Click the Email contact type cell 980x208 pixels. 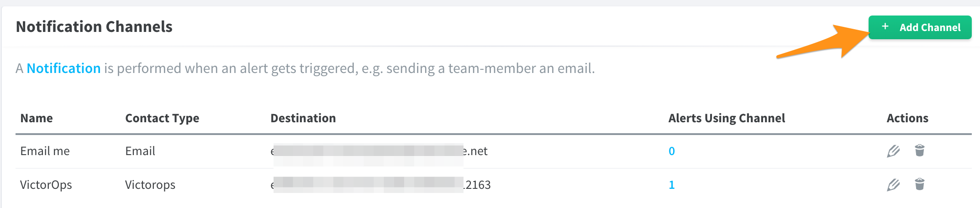pos(140,151)
